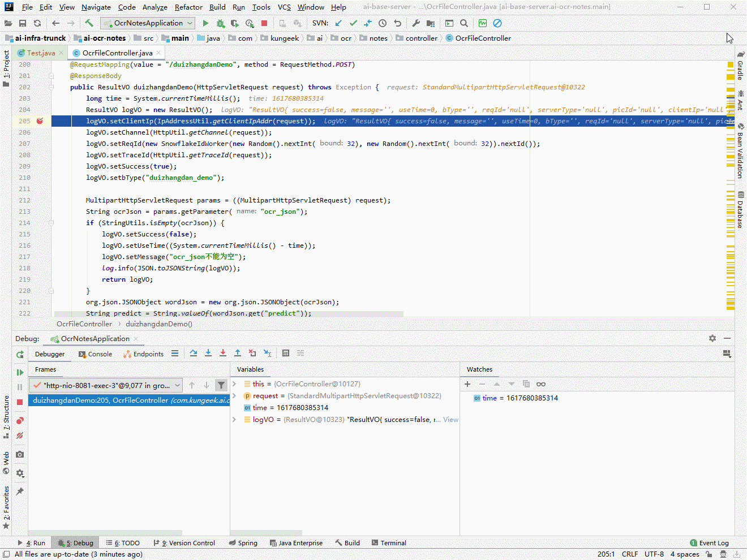Open the OcrNotesApplication run configuration dropdown
Image resolution: width=747 pixels, height=560 pixels.
(148, 23)
